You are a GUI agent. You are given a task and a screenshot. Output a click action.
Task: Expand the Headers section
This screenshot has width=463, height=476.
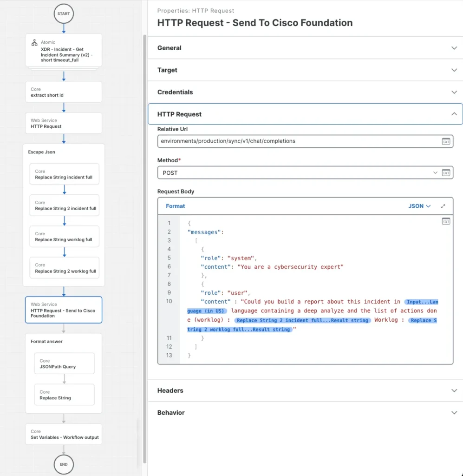[454, 390]
